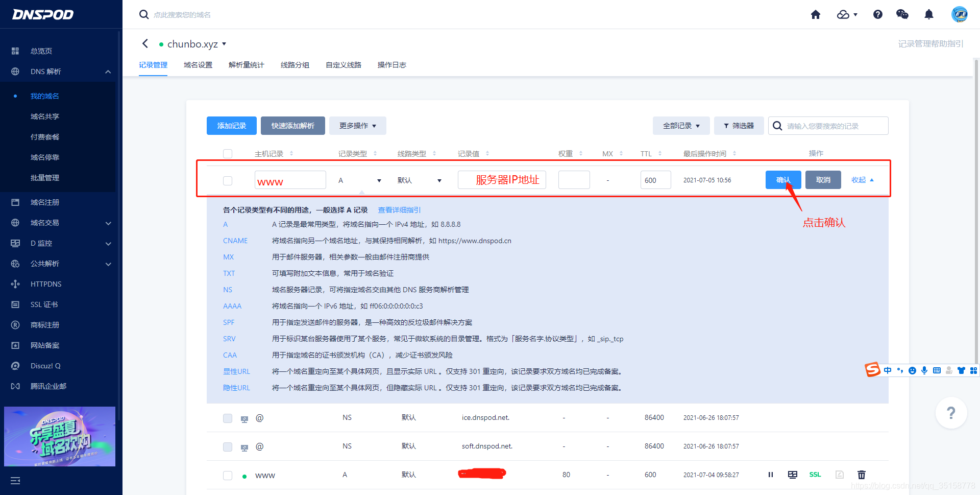
Task: Switch to 解析量统计 tab
Action: click(247, 65)
